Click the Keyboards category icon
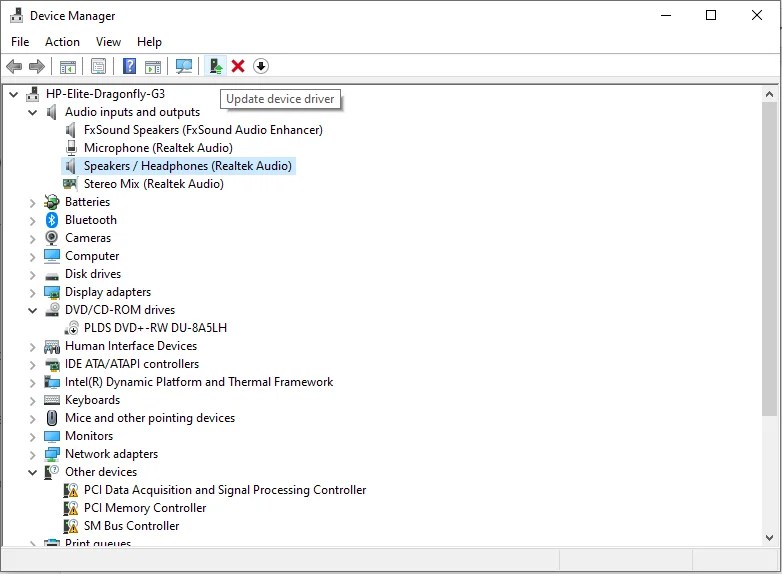The width and height of the screenshot is (782, 574). coord(52,400)
